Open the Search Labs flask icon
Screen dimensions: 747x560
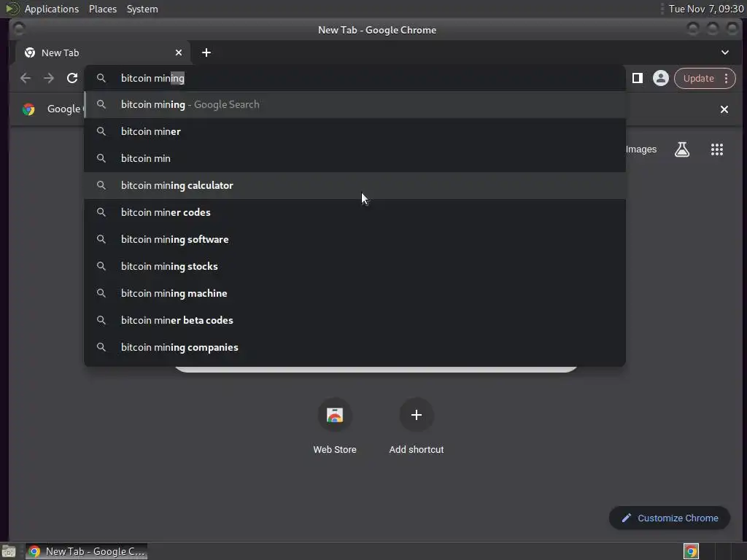point(682,149)
